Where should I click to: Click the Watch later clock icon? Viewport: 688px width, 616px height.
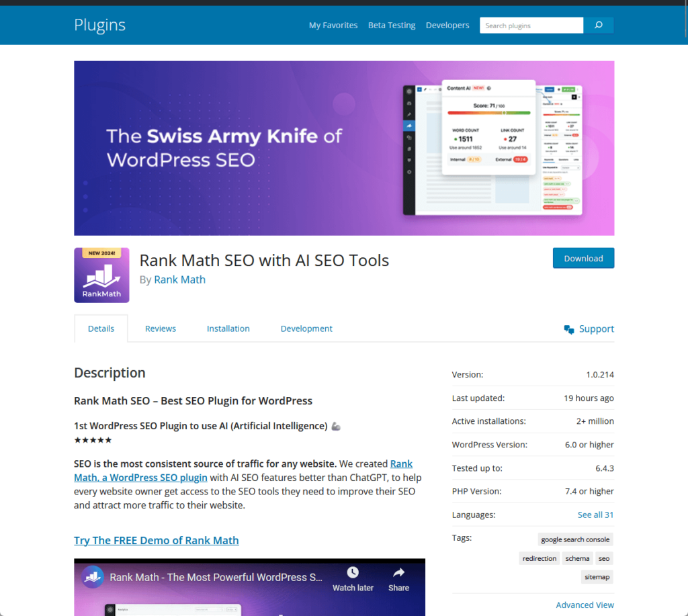point(353,572)
